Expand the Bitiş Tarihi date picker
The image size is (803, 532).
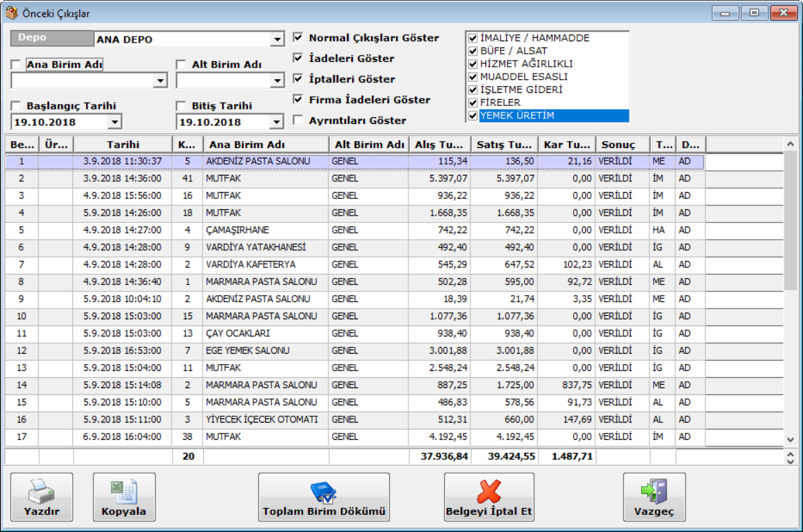[x=277, y=123]
